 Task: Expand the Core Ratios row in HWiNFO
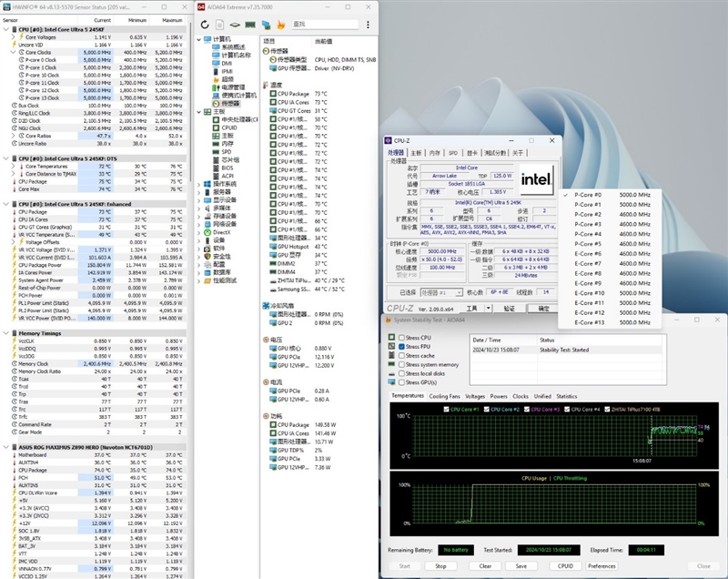[14, 136]
